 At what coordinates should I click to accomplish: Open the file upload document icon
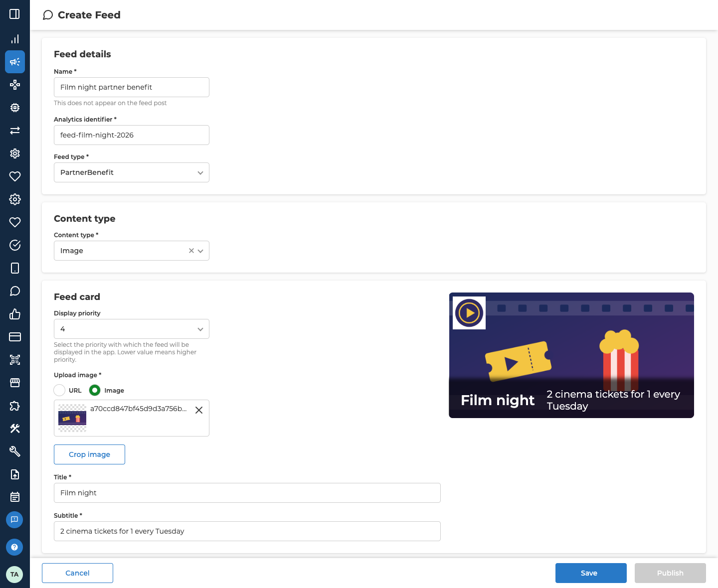(x=15, y=474)
